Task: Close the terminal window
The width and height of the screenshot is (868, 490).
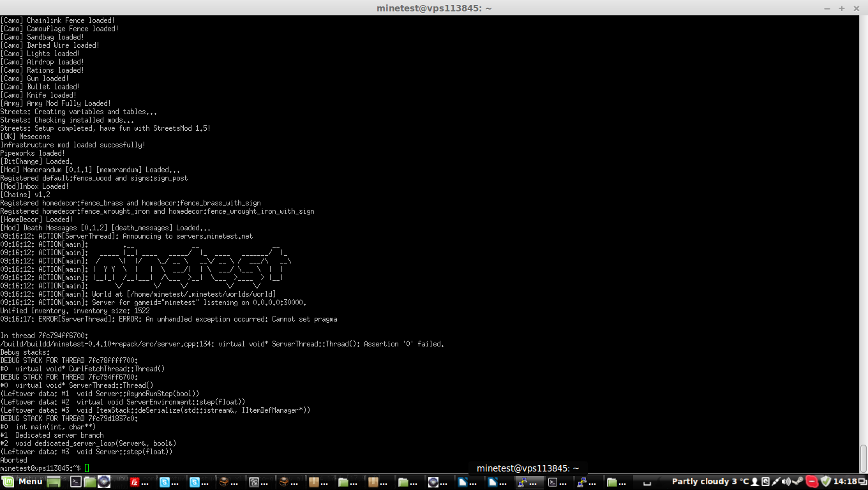Action: tap(857, 8)
